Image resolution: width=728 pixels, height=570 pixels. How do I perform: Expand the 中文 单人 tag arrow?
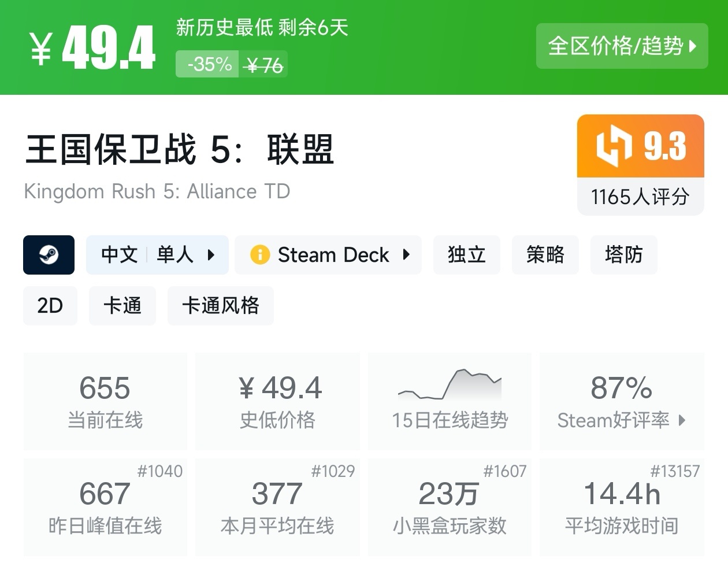[211, 254]
